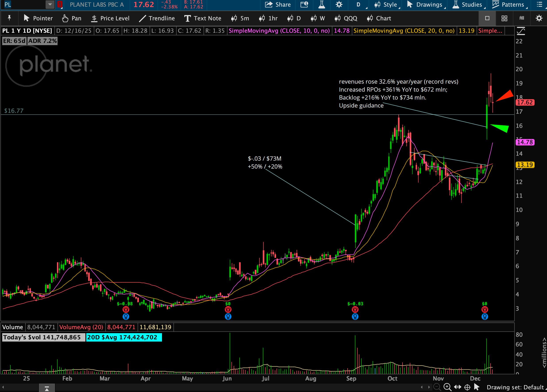Switch to the chart grid layout icon
Image resolution: width=547 pixels, height=392 pixels.
coord(504,18)
